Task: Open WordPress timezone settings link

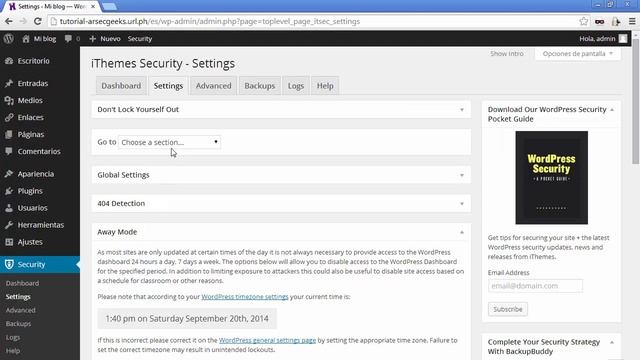Action: 245,297
